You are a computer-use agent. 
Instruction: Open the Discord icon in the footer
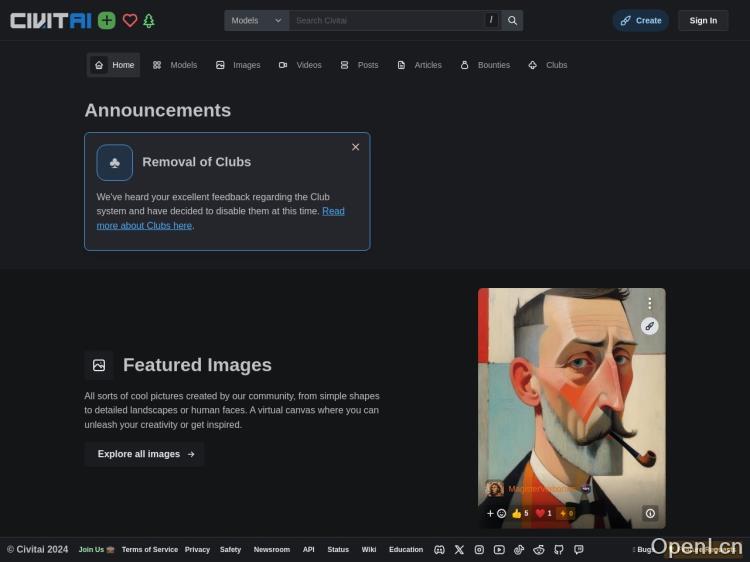[439, 549]
